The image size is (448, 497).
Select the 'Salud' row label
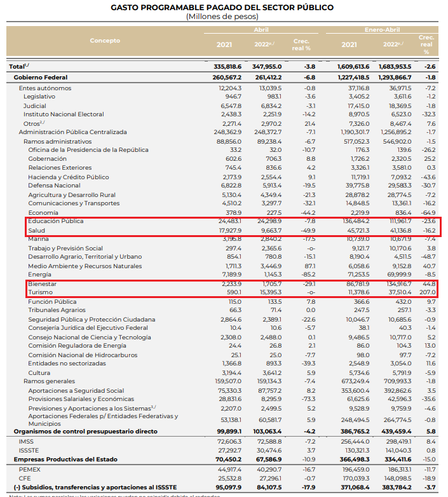click(36, 230)
